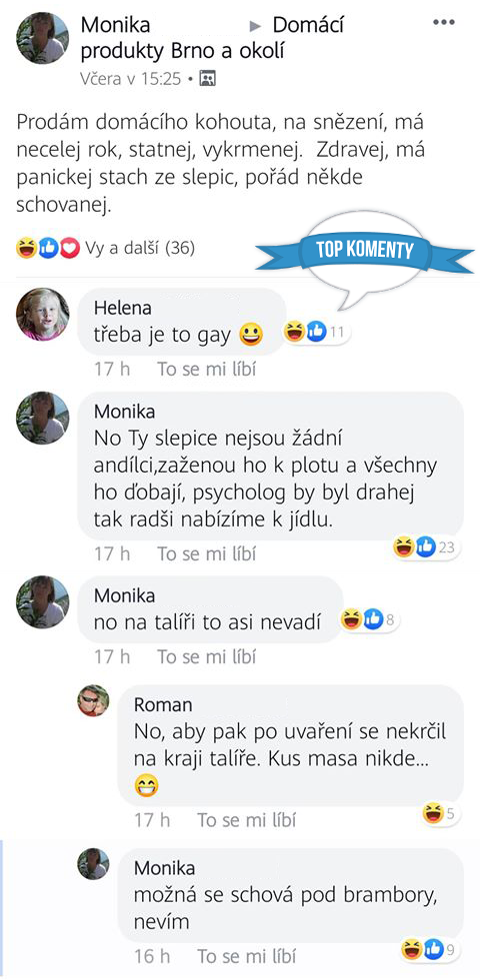The height and width of the screenshot is (980, 480).
Task: Click the Včera v 15:25 post timestamp
Action: [x=131, y=79]
